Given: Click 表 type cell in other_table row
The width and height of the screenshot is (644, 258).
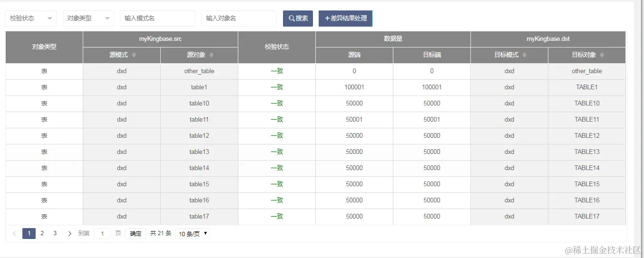Looking at the screenshot, I should pos(44,71).
